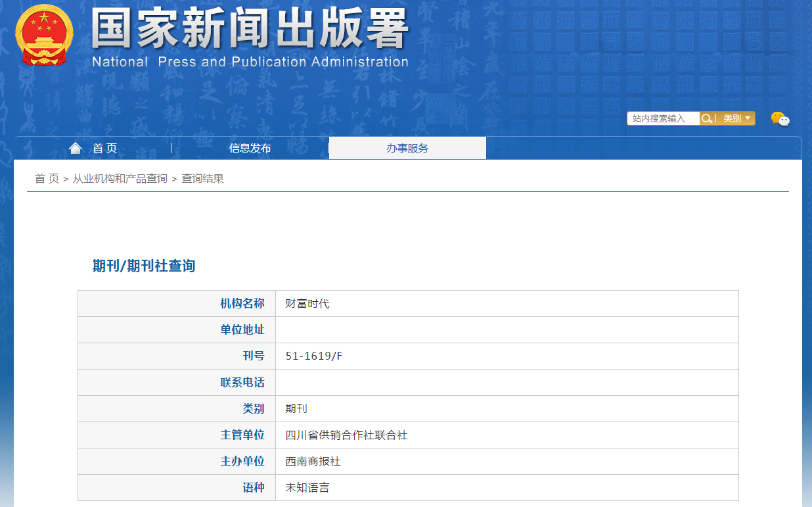Click the 期刊/期刊社查询 heading
This screenshot has height=507, width=812.
[144, 266]
